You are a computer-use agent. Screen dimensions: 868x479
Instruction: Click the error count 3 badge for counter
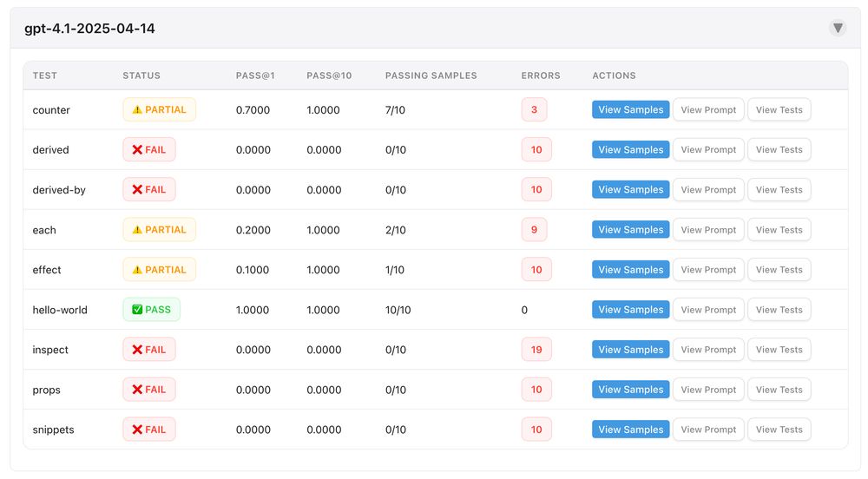coord(534,109)
